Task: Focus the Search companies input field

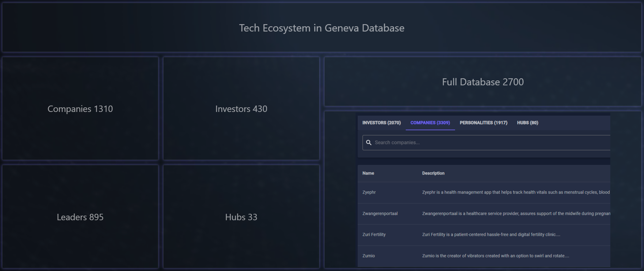Action: tap(490, 143)
